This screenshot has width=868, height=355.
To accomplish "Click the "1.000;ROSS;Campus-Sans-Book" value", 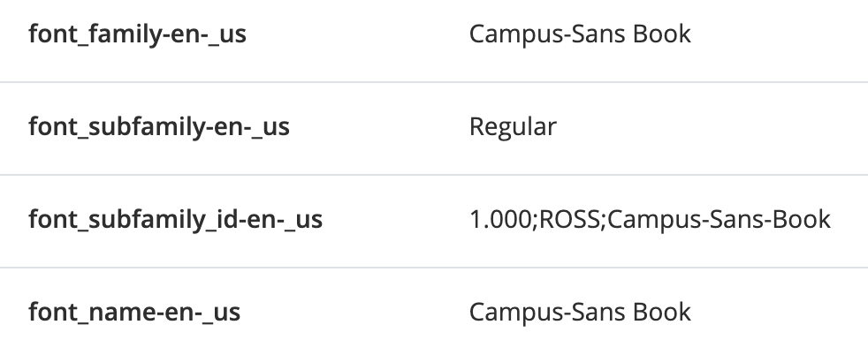I will (x=650, y=219).
